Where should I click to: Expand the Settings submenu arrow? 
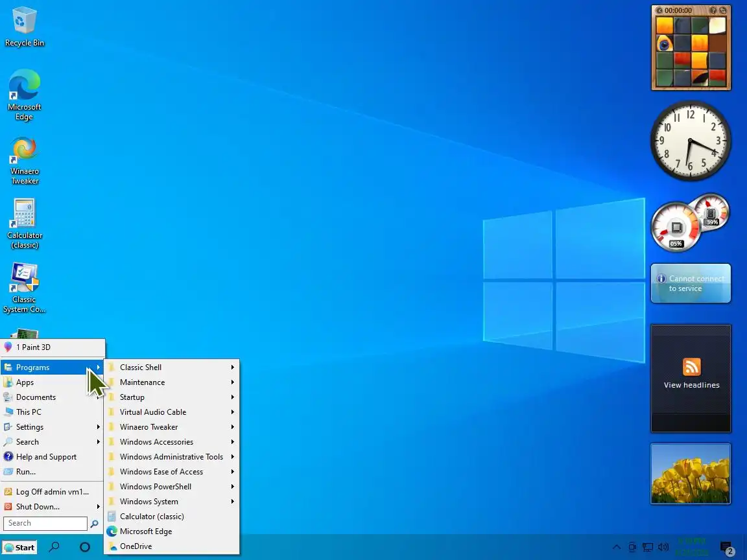pyautogui.click(x=98, y=426)
